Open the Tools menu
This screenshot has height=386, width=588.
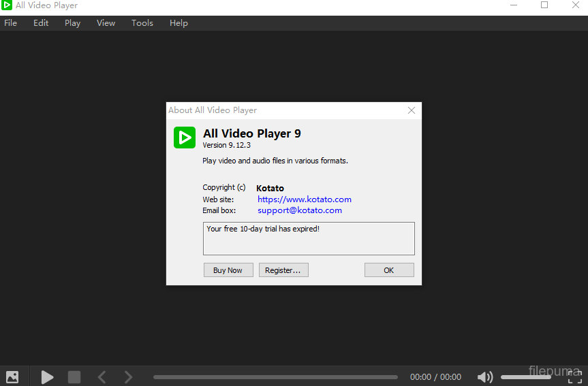pyautogui.click(x=142, y=23)
